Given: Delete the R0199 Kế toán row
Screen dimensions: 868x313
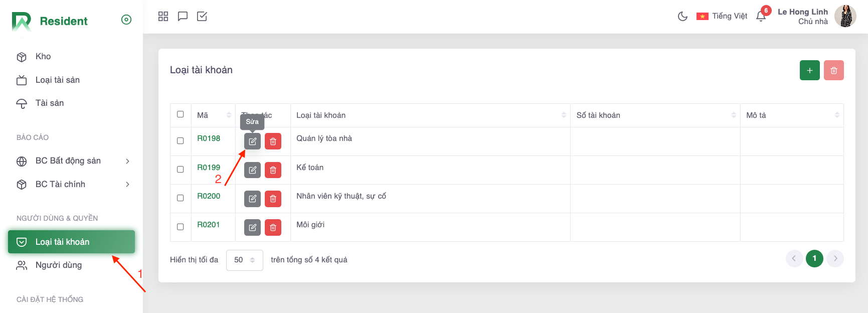Looking at the screenshot, I should [x=273, y=170].
